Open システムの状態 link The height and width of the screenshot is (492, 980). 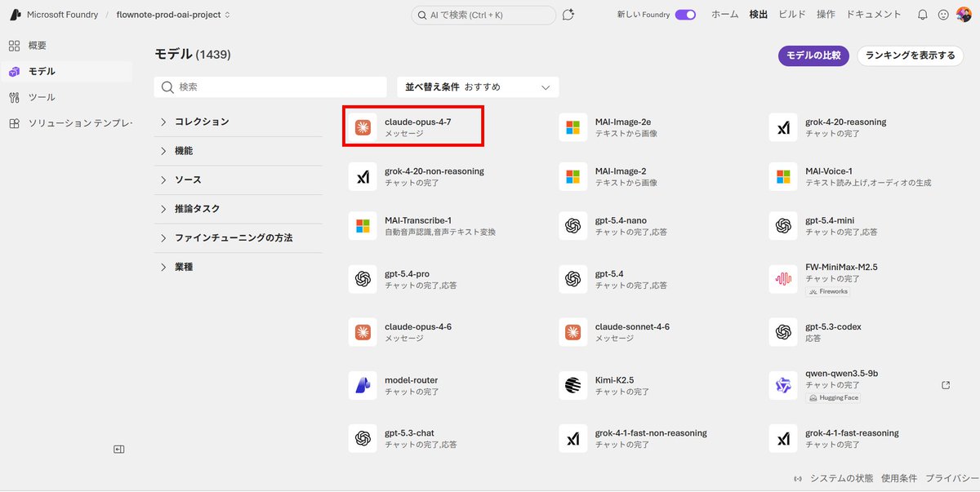[841, 478]
